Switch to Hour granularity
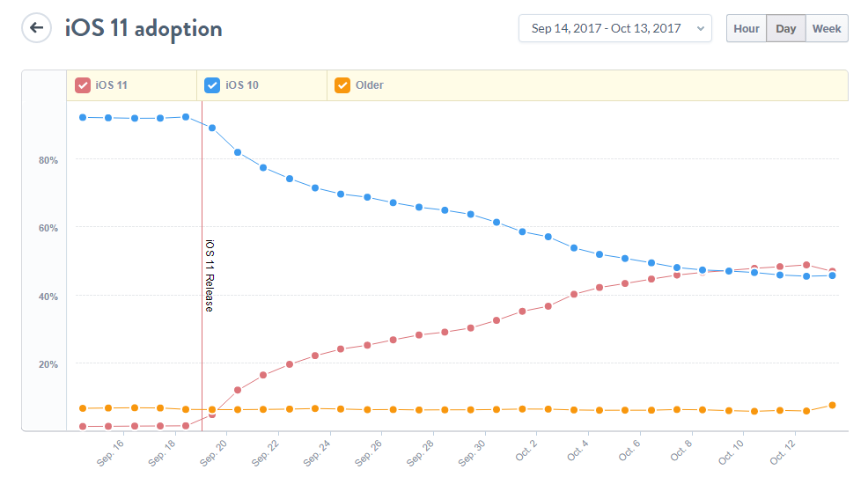This screenshot has width=868, height=484. click(x=747, y=28)
